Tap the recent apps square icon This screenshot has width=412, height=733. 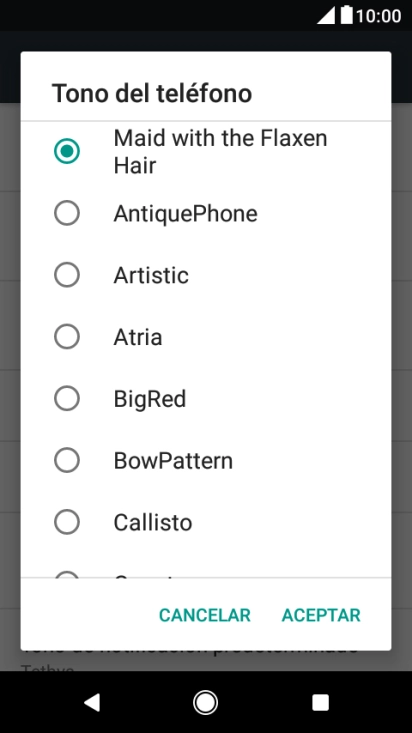(320, 702)
